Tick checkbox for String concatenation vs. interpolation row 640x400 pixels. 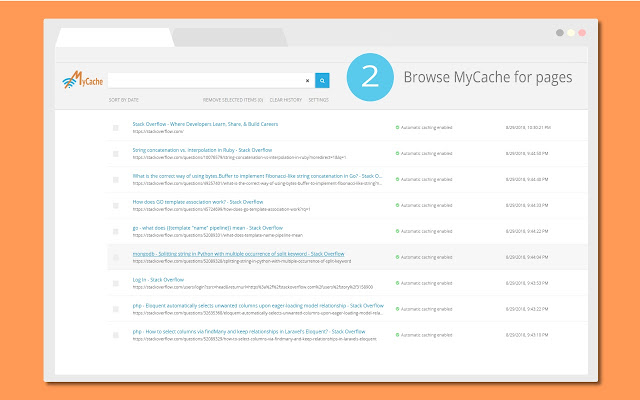[116, 154]
